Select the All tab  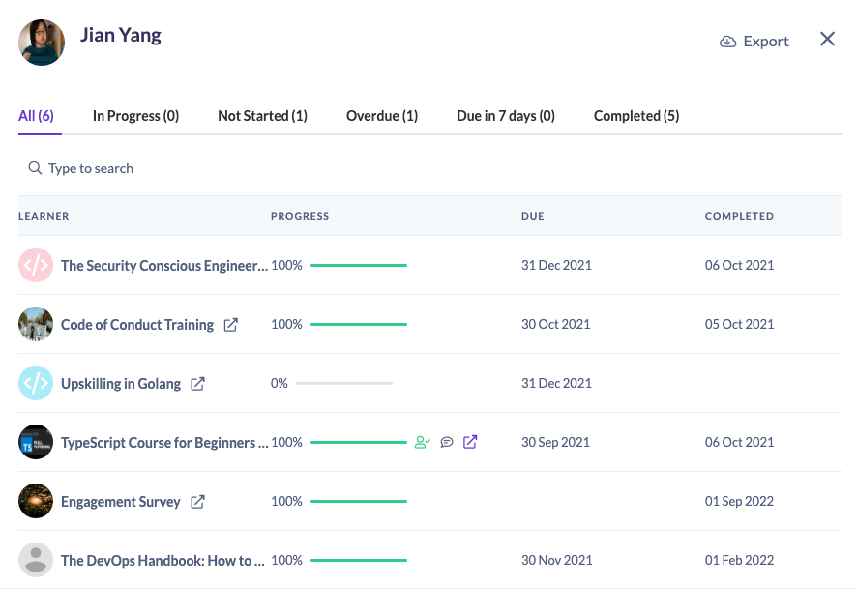pyautogui.click(x=37, y=115)
